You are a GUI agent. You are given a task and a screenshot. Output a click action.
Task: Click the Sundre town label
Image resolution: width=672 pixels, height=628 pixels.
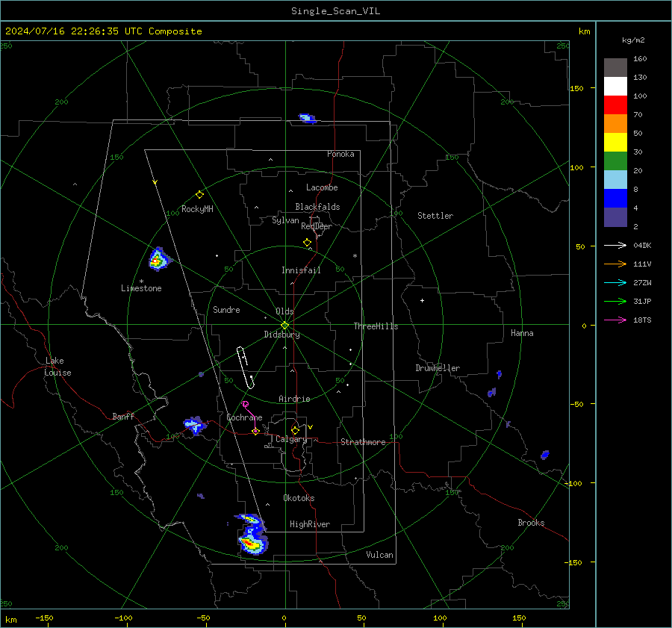226,310
